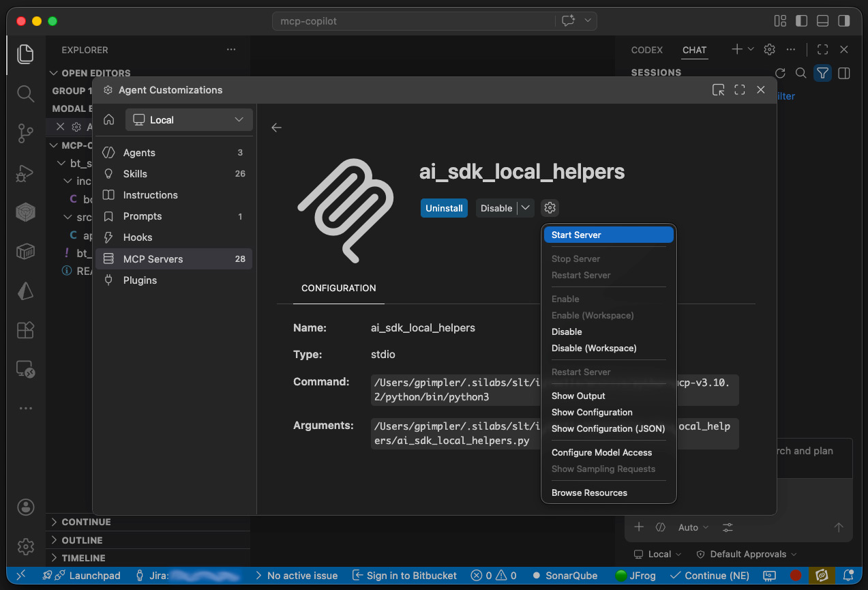Open the Explorer view in activity bar
This screenshot has height=590, width=868.
25,55
